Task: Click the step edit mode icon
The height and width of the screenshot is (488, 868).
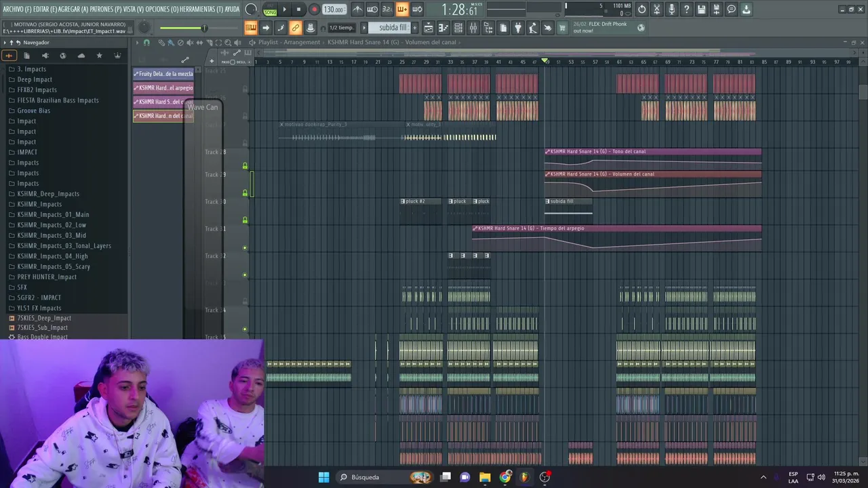Action: point(280,28)
